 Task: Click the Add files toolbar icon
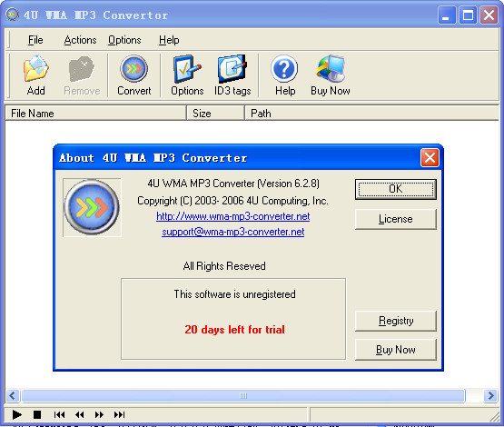click(35, 75)
